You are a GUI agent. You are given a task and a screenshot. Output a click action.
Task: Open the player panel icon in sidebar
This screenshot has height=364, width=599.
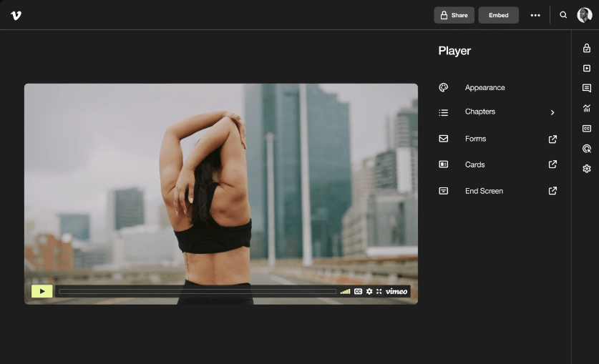tap(587, 69)
